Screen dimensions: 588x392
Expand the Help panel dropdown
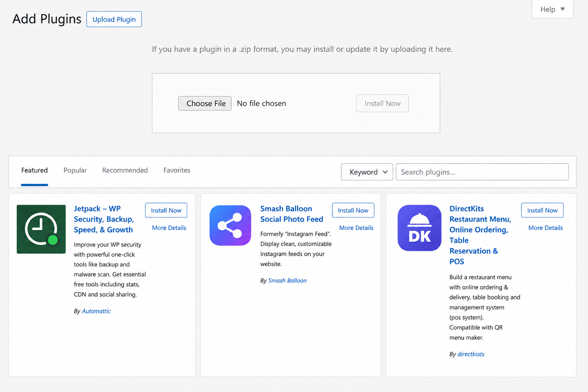click(x=552, y=9)
